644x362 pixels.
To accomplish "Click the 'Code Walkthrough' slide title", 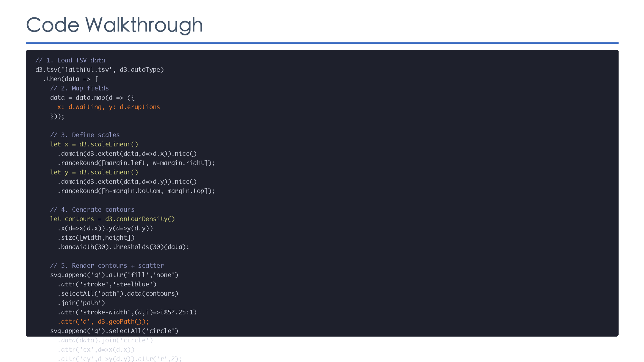I will click(114, 25).
